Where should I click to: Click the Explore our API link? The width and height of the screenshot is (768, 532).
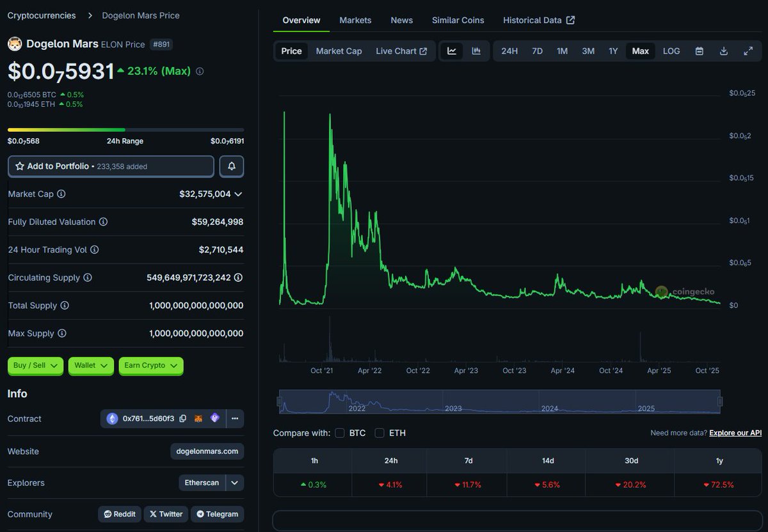click(x=735, y=433)
